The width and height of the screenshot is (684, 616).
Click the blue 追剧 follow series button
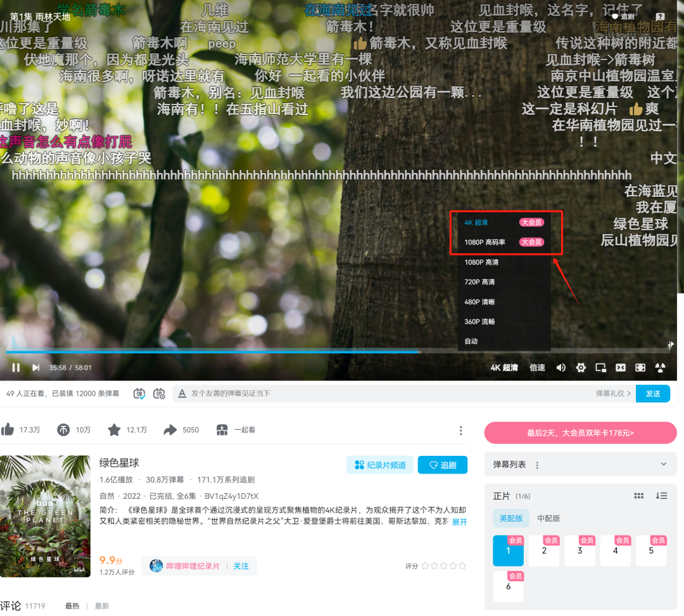[x=442, y=465]
